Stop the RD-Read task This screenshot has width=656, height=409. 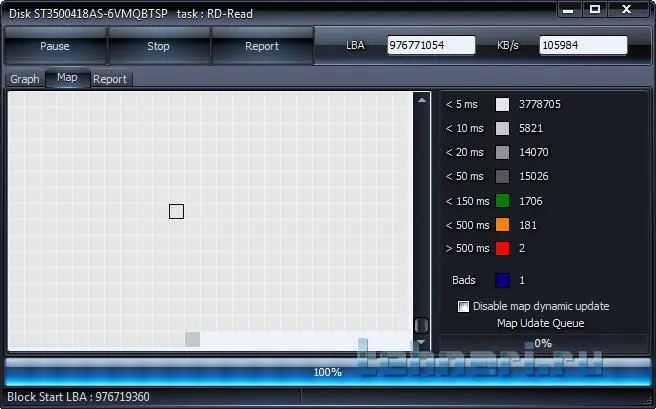pos(158,46)
